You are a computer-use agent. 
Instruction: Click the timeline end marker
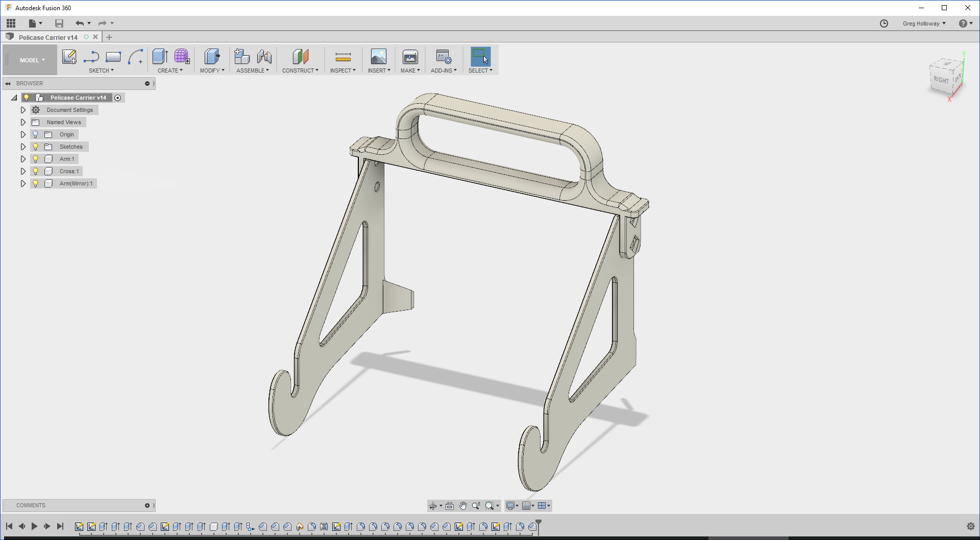[x=538, y=527]
